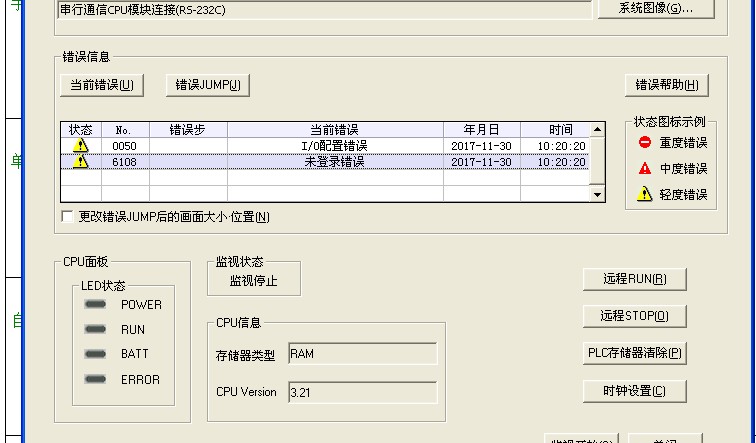Image resolution: width=756 pixels, height=443 pixels.
Task: Click the warning icon for error 0050
Action: pyautogui.click(x=81, y=146)
